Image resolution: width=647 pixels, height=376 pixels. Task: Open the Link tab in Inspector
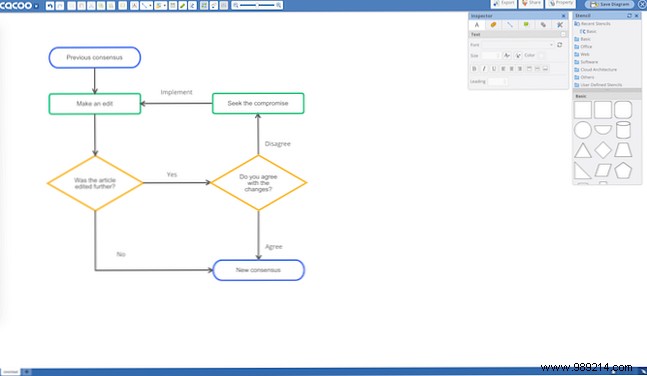(543, 25)
